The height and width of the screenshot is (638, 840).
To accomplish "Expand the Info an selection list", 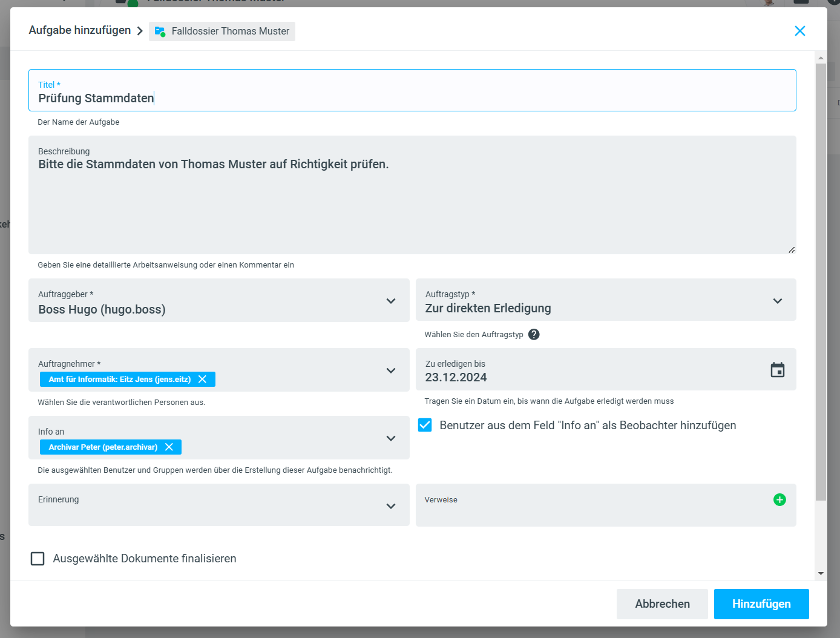I will pyautogui.click(x=391, y=438).
